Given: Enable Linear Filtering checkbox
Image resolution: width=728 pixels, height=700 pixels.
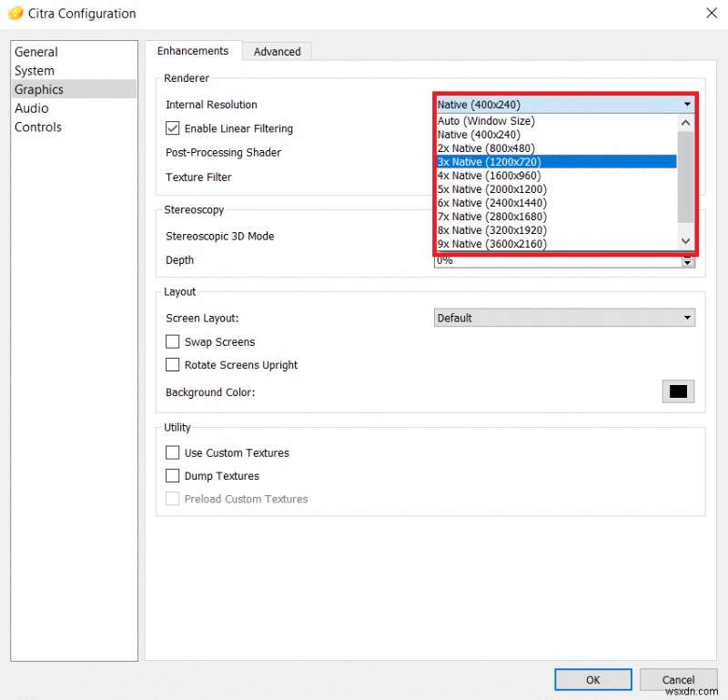Looking at the screenshot, I should tap(173, 129).
